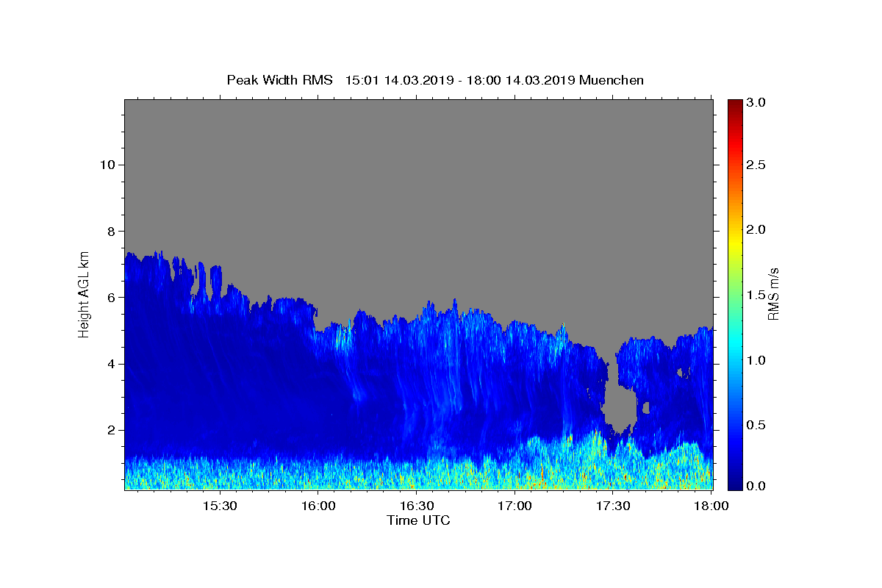Click the 'Height AGL km' axis label

pos(84,293)
